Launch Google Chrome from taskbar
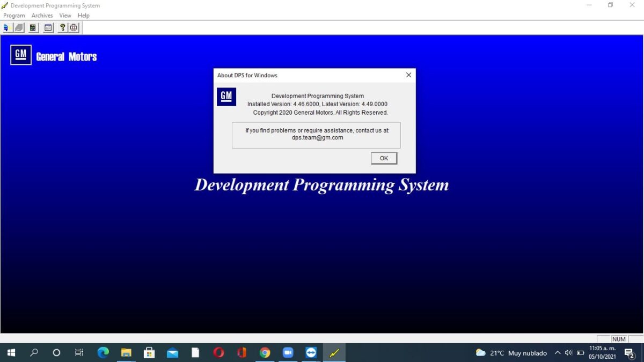Viewport: 644px width, 362px height. coord(265,352)
